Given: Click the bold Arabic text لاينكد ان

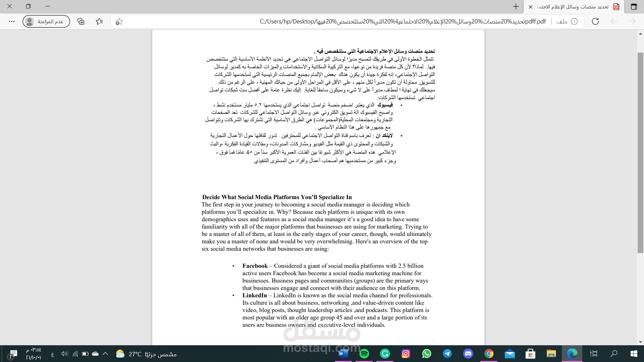Looking at the screenshot, I should coord(384,135).
